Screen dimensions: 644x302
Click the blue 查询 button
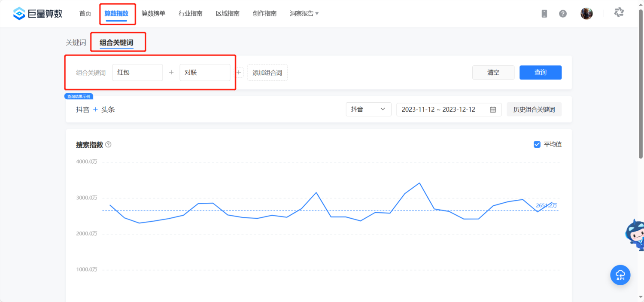click(541, 73)
